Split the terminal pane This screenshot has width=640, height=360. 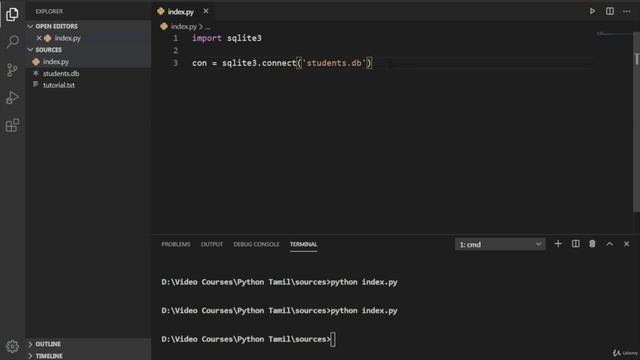[576, 244]
